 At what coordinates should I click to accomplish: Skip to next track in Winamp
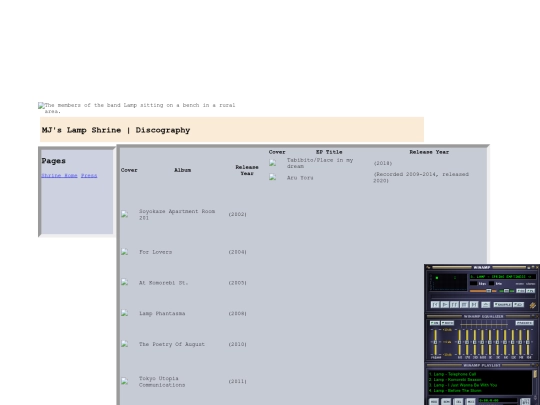tap(474, 304)
